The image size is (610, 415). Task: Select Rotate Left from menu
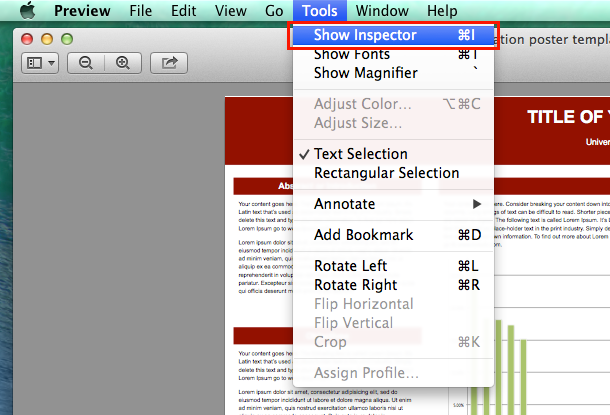click(393, 266)
